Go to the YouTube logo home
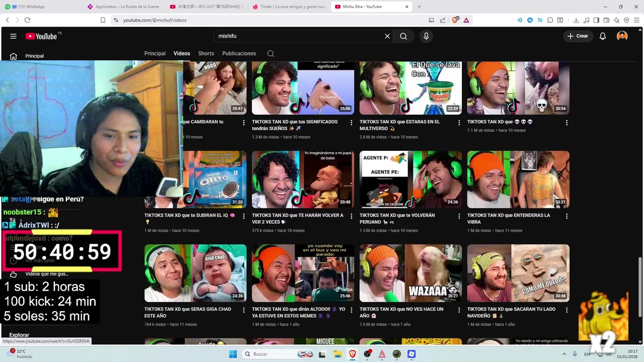The height and width of the screenshot is (362, 644). (x=42, y=36)
